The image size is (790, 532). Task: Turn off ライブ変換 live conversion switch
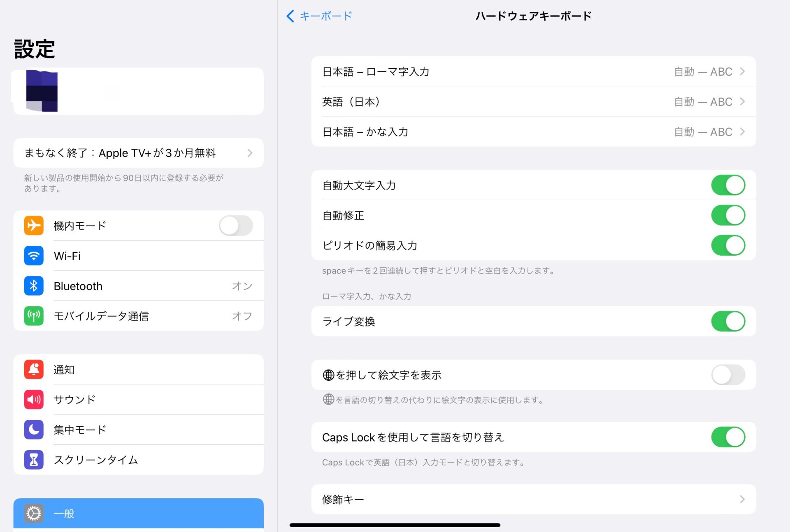tap(728, 321)
